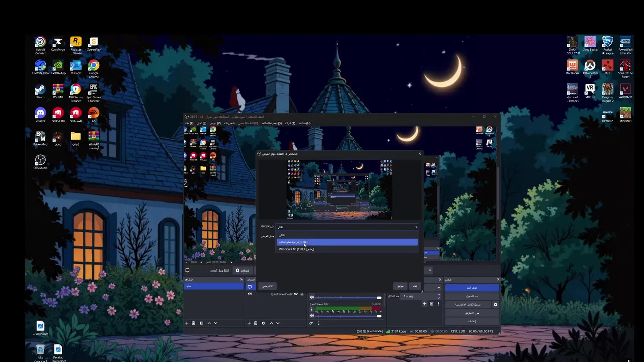644x362 pixels.
Task: Collapse the capture method combo box arrow
Action: [x=416, y=227]
